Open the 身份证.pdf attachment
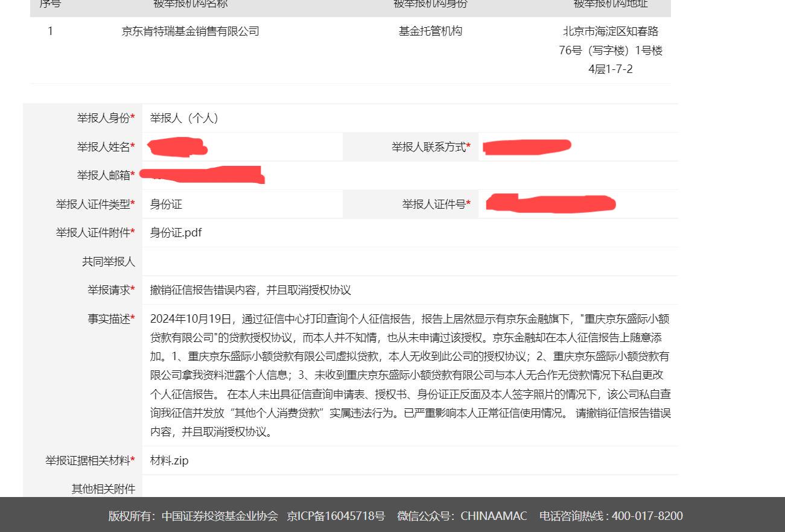This screenshot has height=532, width=785. (x=176, y=233)
